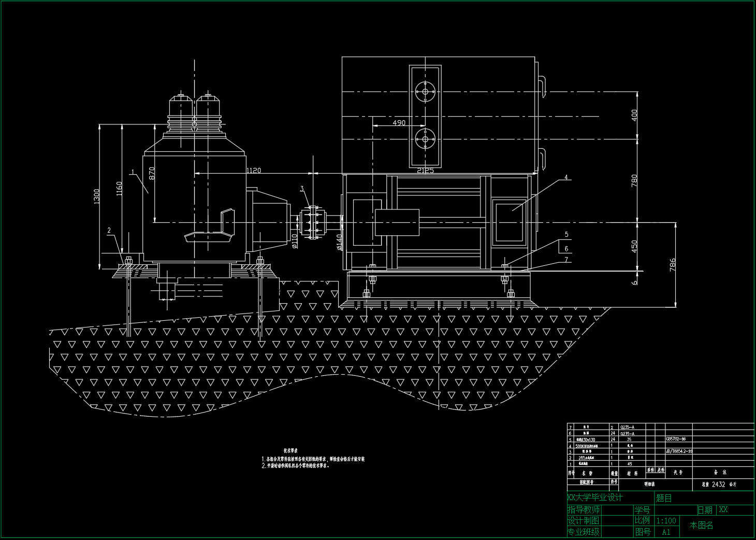Image resolution: width=756 pixels, height=540 pixels.
Task: Select the upper circular flange symbol
Action: coord(425,92)
